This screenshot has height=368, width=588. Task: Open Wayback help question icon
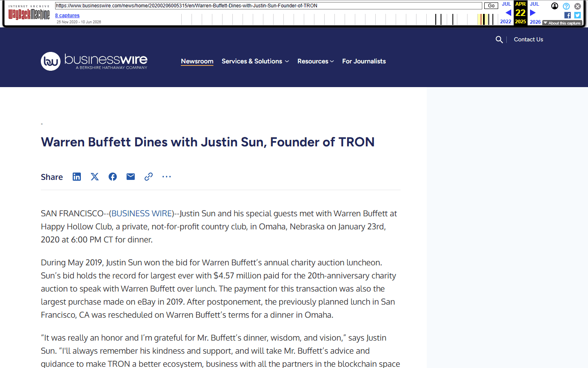coord(566,6)
